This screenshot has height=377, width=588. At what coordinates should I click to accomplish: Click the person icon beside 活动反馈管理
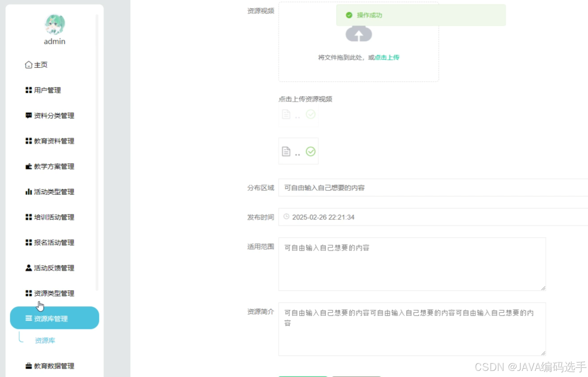click(x=28, y=267)
